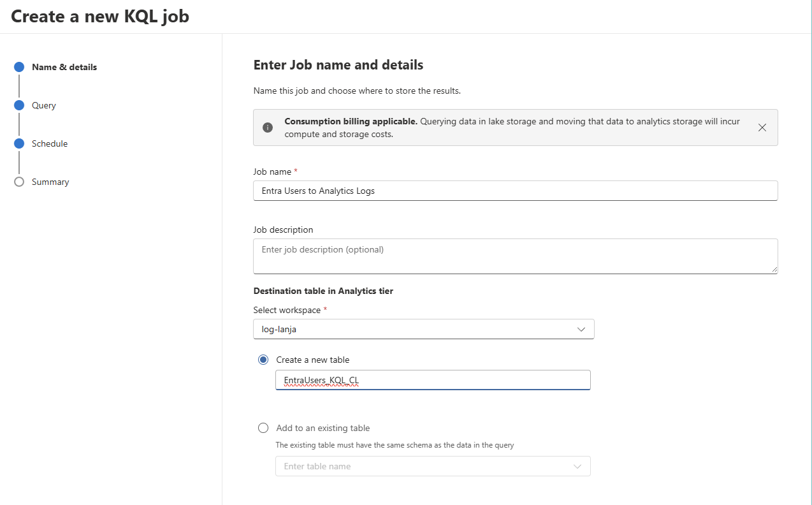Click the info icon in billing banner
This screenshot has height=505, width=812.
point(268,128)
